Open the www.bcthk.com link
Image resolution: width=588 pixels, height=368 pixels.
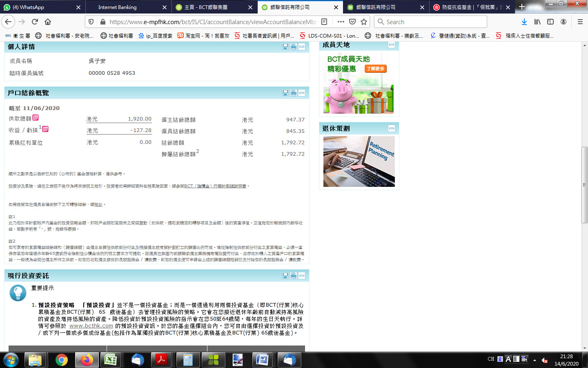[x=91, y=326]
